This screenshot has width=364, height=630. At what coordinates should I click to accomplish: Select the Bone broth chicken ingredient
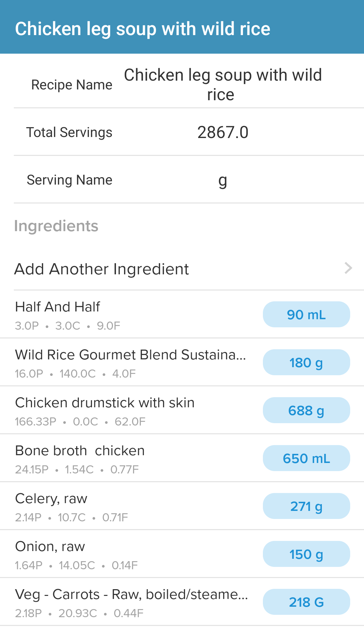101,458
